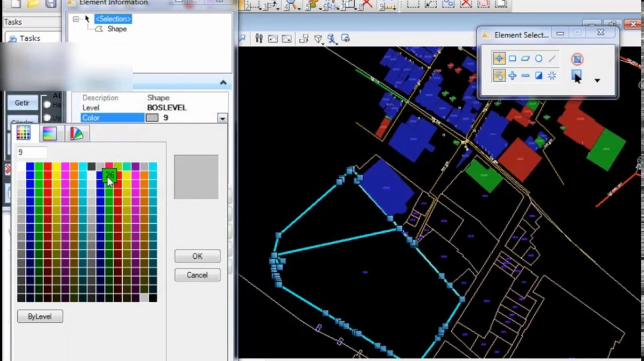
Task: Click the Copy View icon
Action: point(304,39)
